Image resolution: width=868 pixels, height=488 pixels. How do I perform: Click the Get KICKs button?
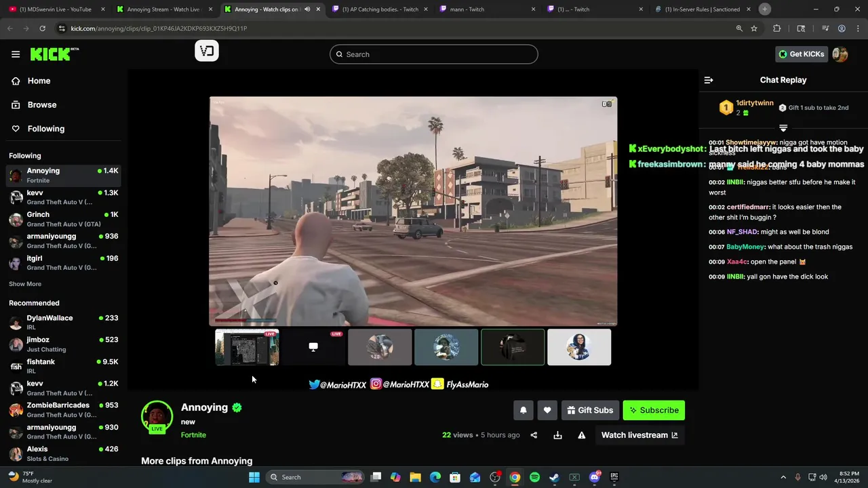(802, 54)
